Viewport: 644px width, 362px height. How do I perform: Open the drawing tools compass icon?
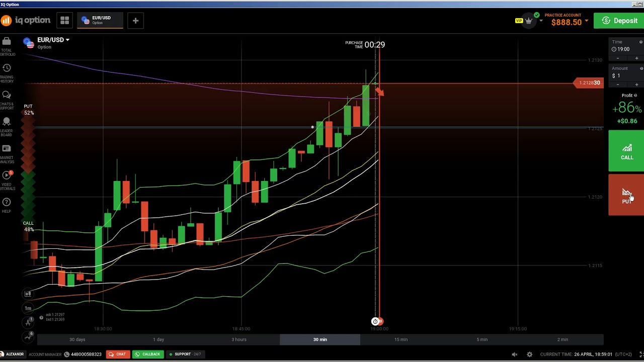[x=28, y=323]
